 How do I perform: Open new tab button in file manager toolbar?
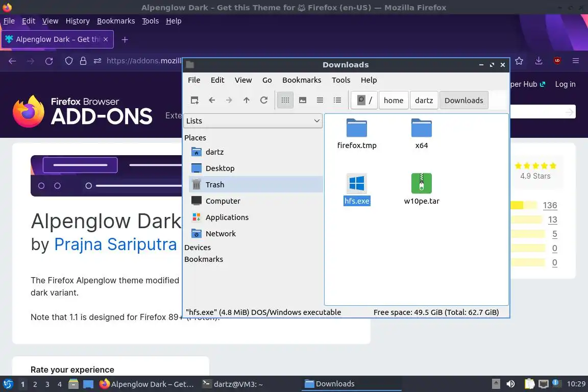194,100
